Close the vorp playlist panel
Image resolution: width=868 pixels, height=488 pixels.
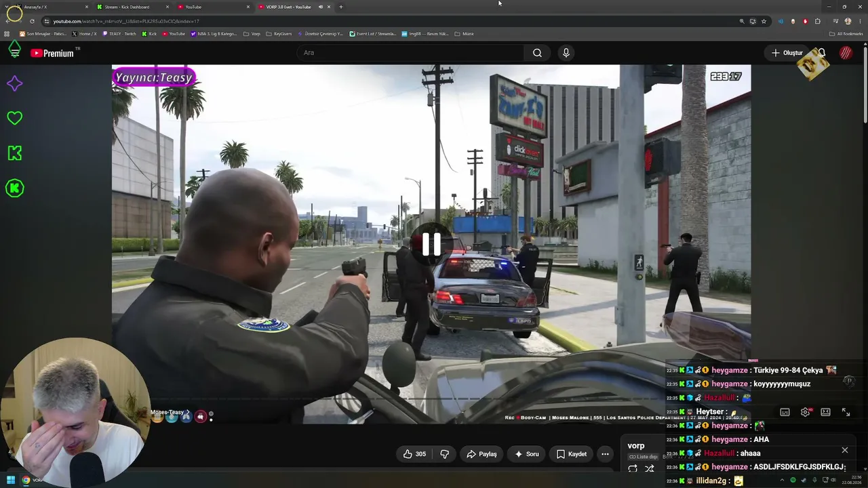point(844,450)
